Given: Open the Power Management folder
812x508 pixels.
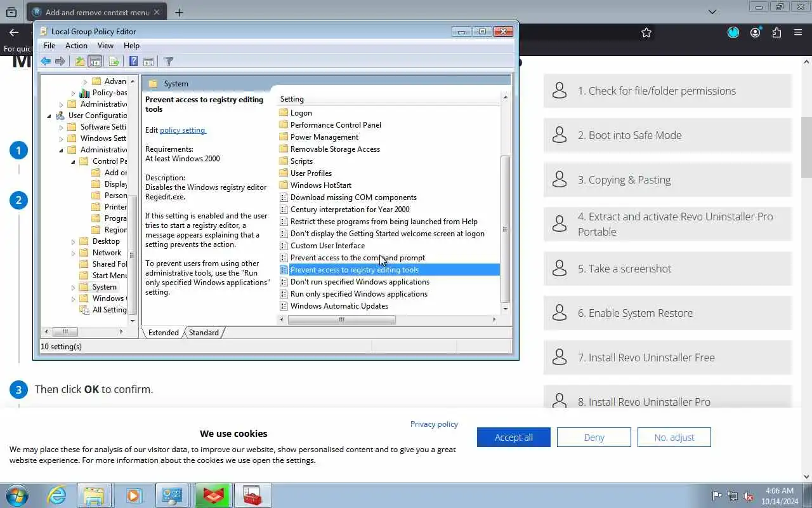Looking at the screenshot, I should (324, 137).
